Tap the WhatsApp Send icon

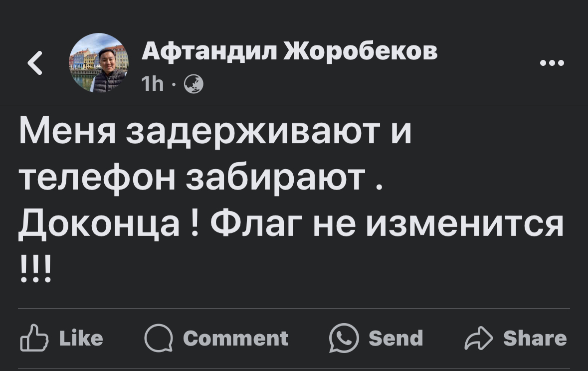click(344, 338)
